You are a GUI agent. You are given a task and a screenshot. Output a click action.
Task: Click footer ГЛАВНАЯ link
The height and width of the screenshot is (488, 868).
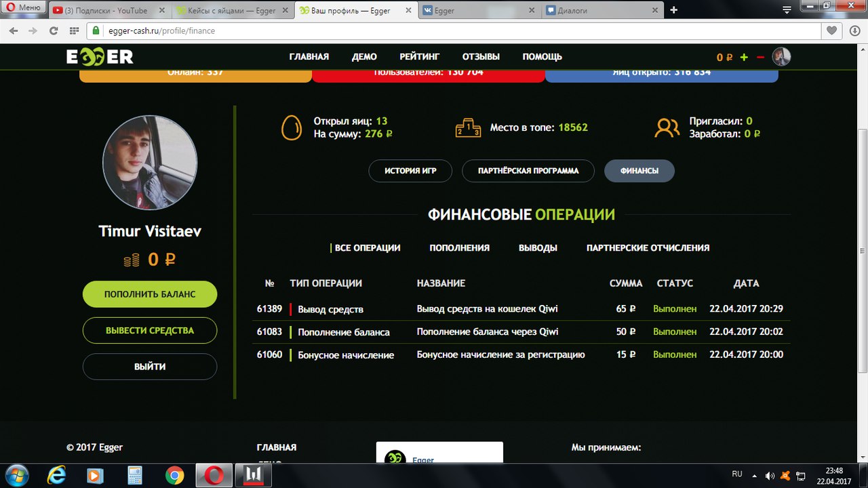point(277,447)
